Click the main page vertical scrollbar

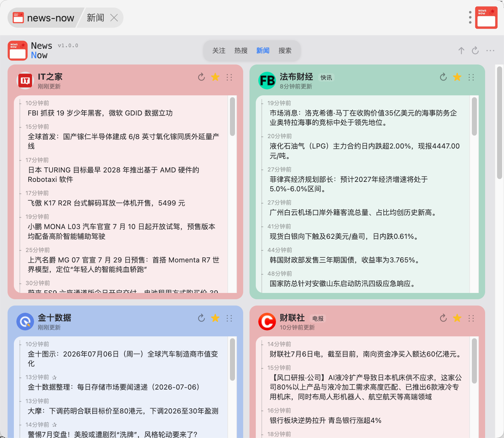click(x=500, y=123)
